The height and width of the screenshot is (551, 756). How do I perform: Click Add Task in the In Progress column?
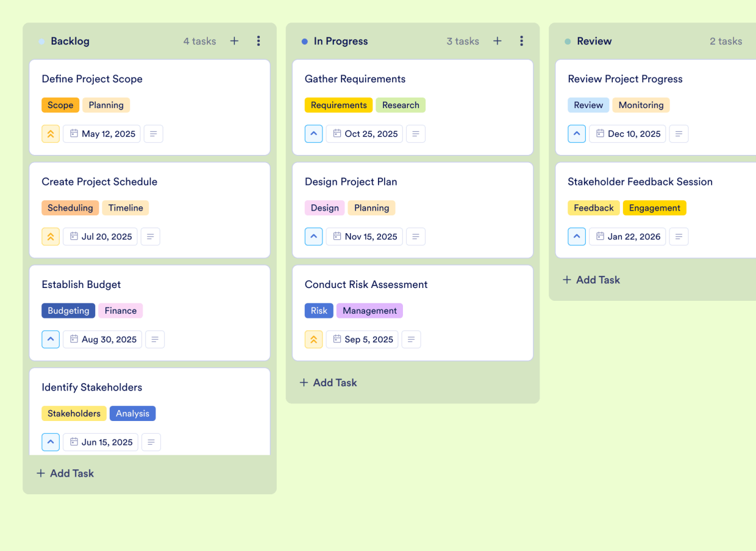[x=328, y=383]
